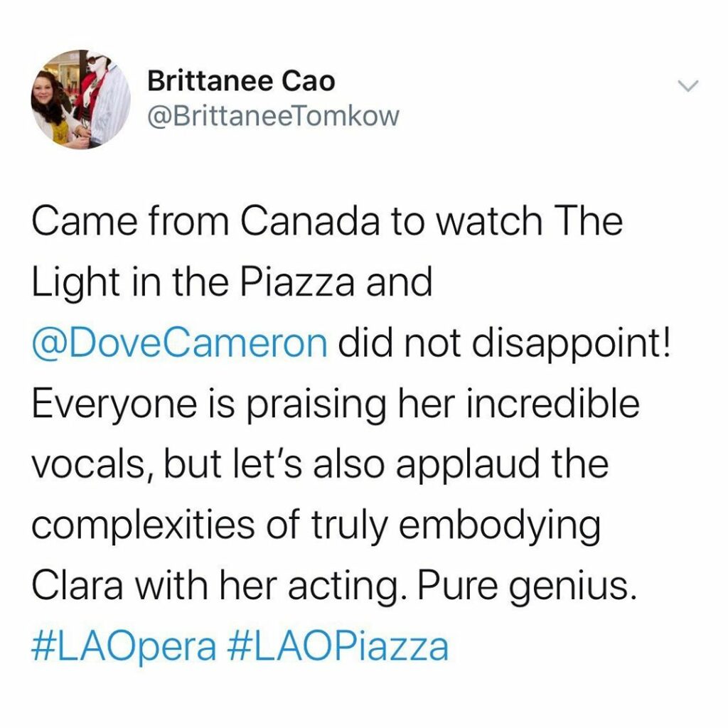This screenshot has height=728, width=728.
Task: Open the #LAOpera hashtag
Action: (125, 648)
